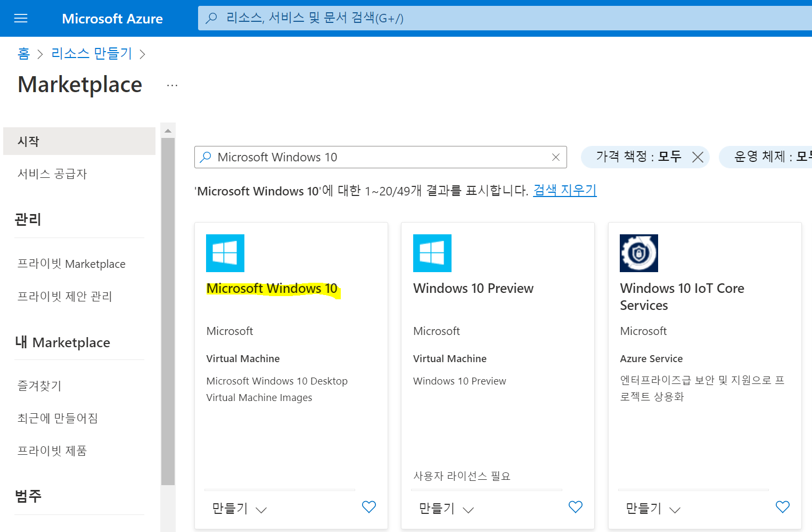Open 프라이빗 제품 in the sidebar
The image size is (812, 532).
tap(52, 451)
